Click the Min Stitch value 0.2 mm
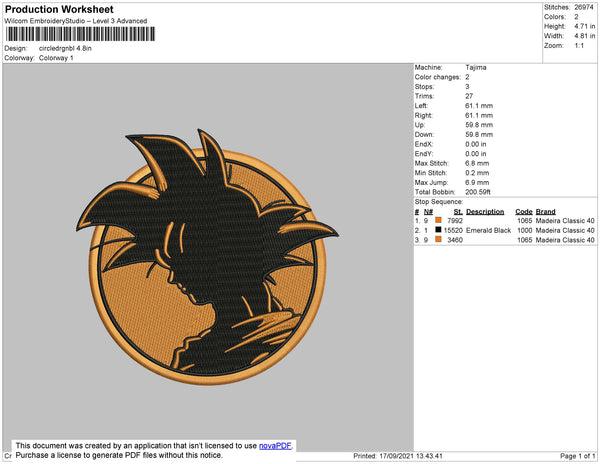600x464 pixels. coord(477,173)
